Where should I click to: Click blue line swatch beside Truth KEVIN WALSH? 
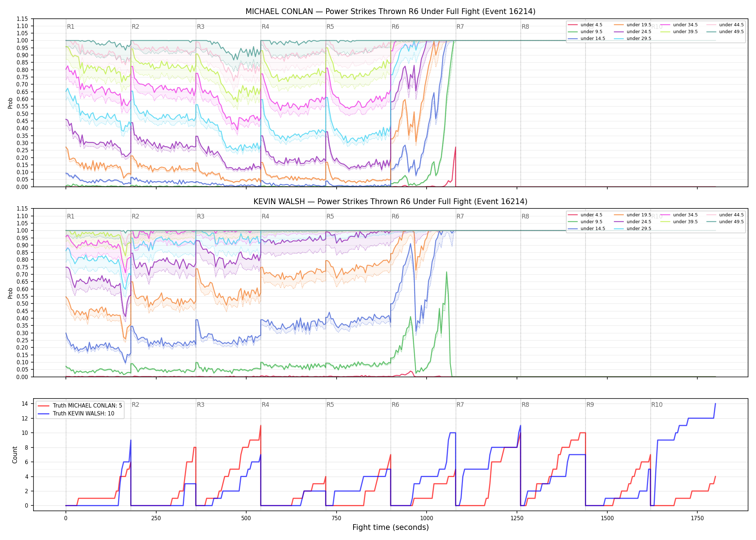click(44, 414)
